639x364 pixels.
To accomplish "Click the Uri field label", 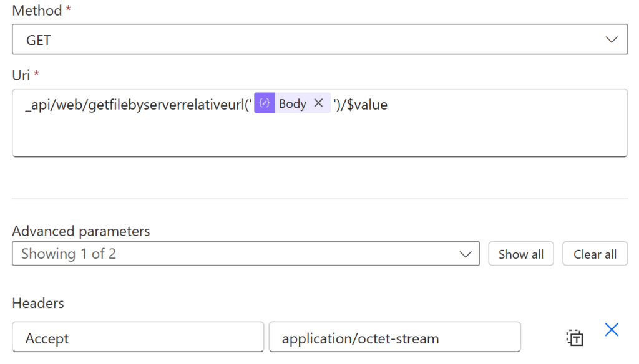I will click(x=21, y=75).
